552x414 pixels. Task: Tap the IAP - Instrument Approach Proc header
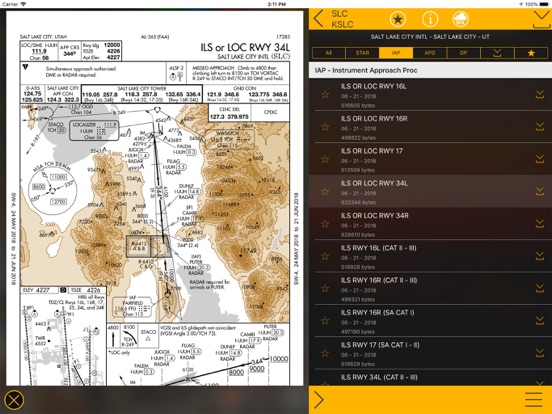pyautogui.click(x=431, y=70)
